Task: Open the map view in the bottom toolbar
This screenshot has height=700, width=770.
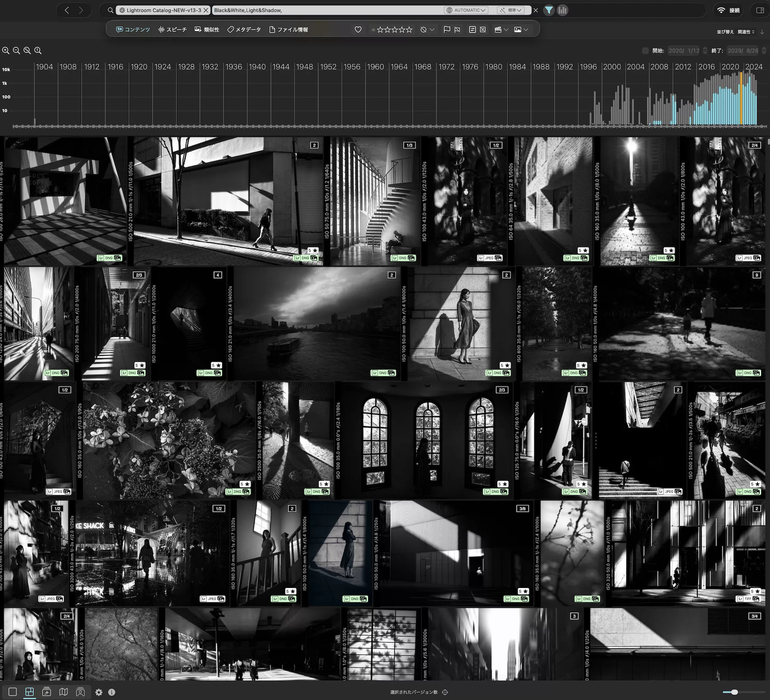Action: pos(63,692)
